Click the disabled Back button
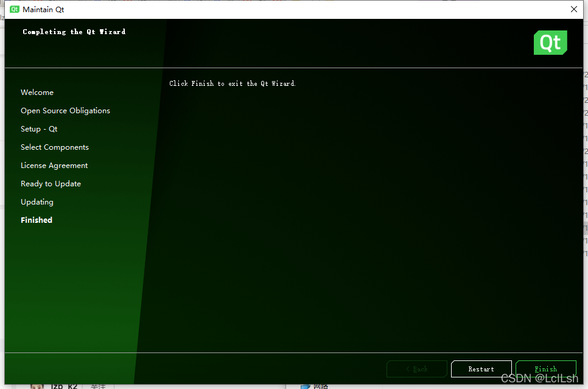Screen dimensions: 588x389 coord(416,369)
